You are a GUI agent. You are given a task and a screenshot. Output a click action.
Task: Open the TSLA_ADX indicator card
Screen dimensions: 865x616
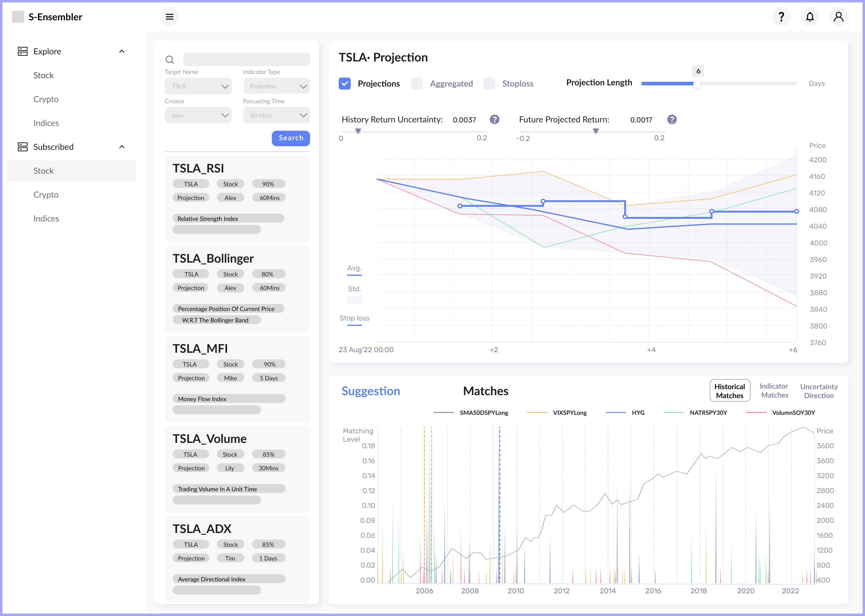237,560
